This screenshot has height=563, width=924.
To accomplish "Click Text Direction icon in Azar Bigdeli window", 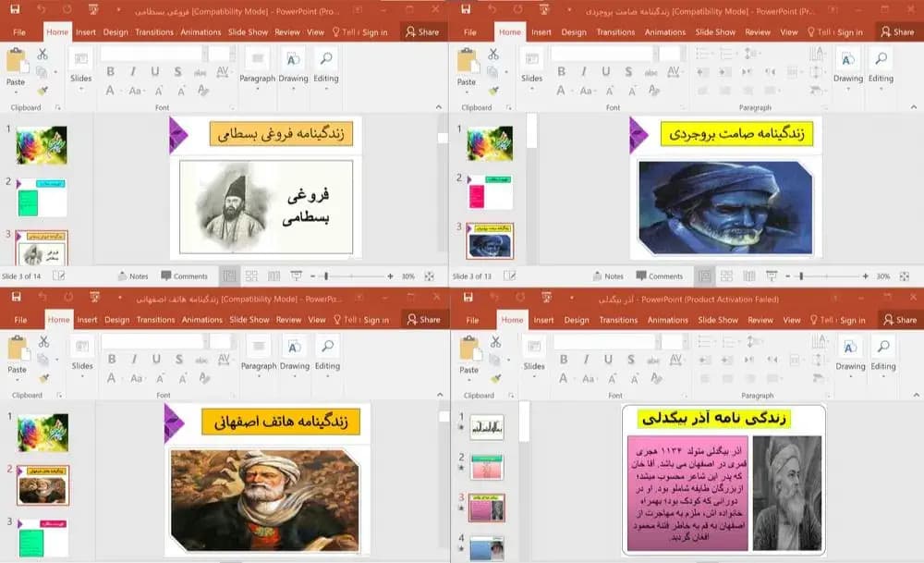I will (x=818, y=342).
